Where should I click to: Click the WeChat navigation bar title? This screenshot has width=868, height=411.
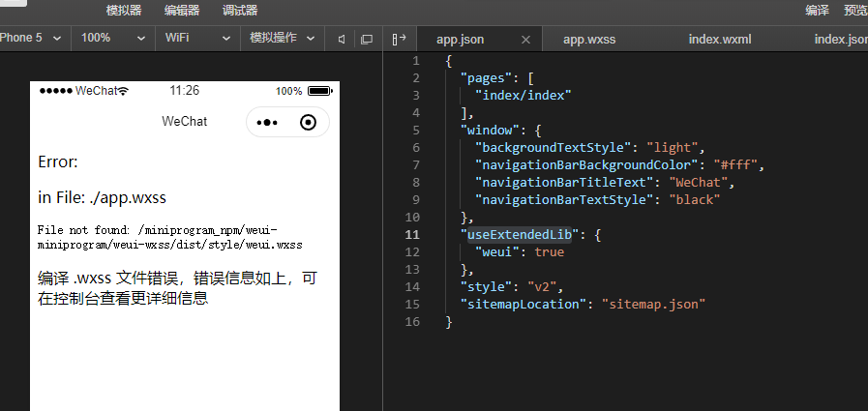click(x=184, y=121)
